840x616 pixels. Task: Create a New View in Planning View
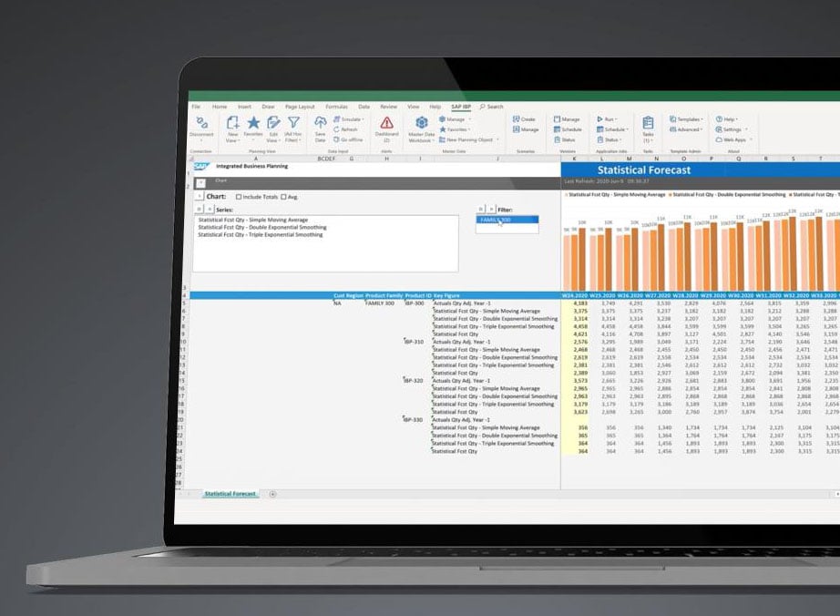pyautogui.click(x=232, y=125)
